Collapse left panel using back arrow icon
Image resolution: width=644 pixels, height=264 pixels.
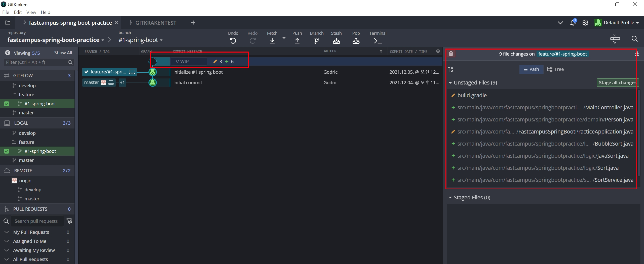8,53
